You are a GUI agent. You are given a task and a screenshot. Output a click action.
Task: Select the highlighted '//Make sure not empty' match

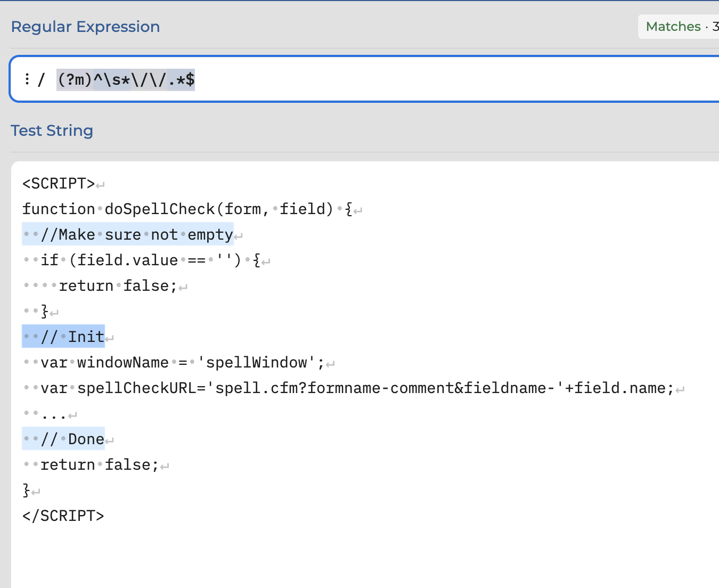coord(128,234)
